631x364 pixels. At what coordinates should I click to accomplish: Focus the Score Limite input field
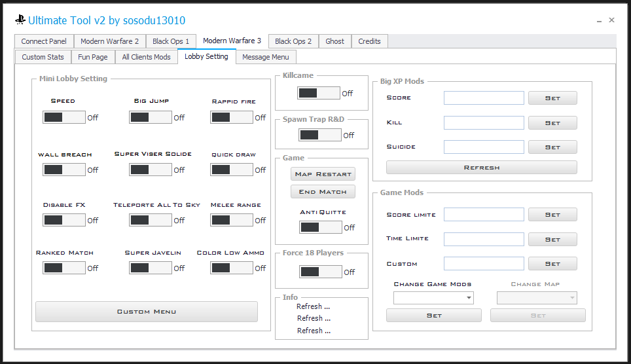(484, 215)
